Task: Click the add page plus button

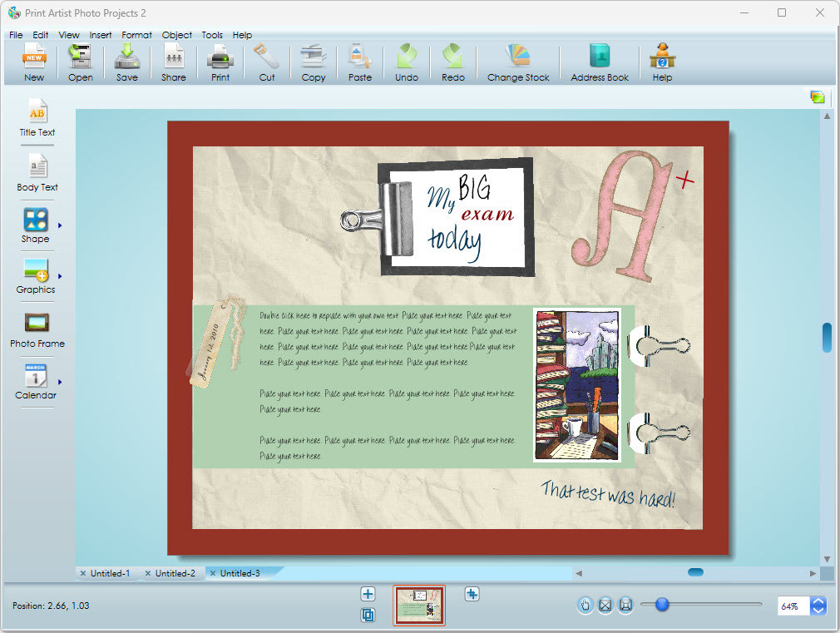Action: [368, 594]
